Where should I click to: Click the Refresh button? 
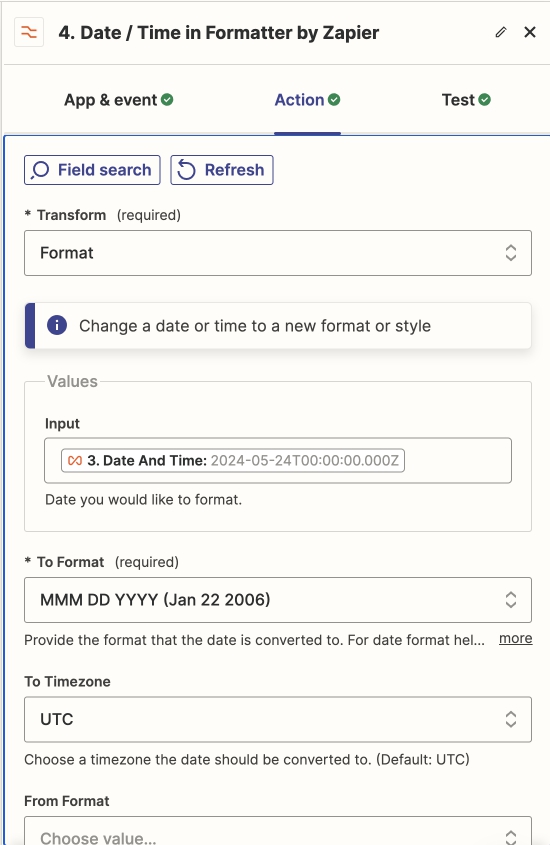(222, 170)
